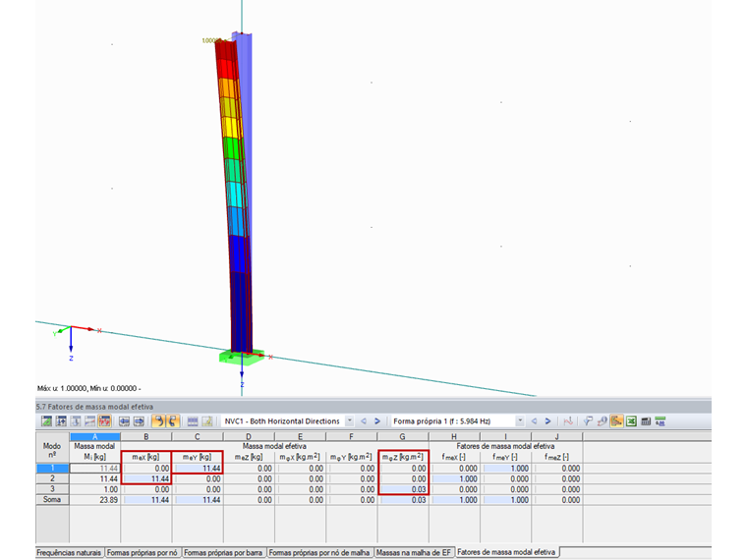Select previous natural vibration case arrow

click(364, 420)
